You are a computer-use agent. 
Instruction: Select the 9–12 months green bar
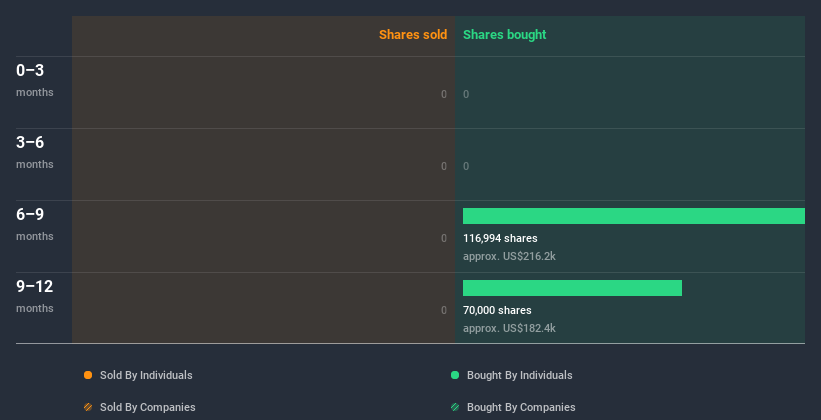point(572,288)
